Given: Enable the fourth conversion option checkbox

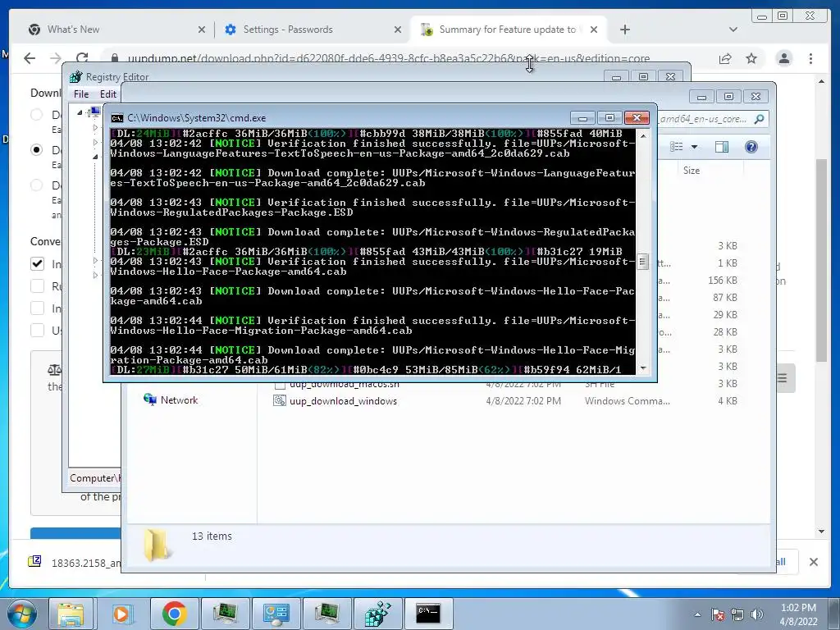Looking at the screenshot, I should coord(37,330).
